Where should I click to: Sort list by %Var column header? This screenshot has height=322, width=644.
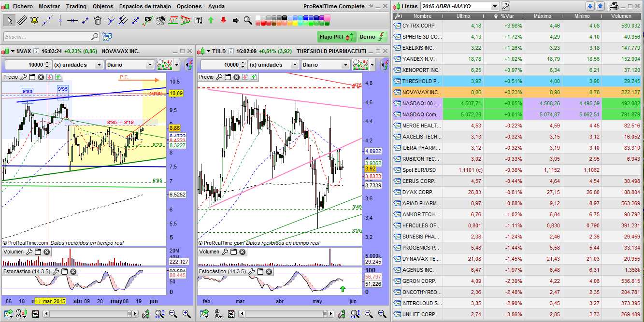(502, 16)
